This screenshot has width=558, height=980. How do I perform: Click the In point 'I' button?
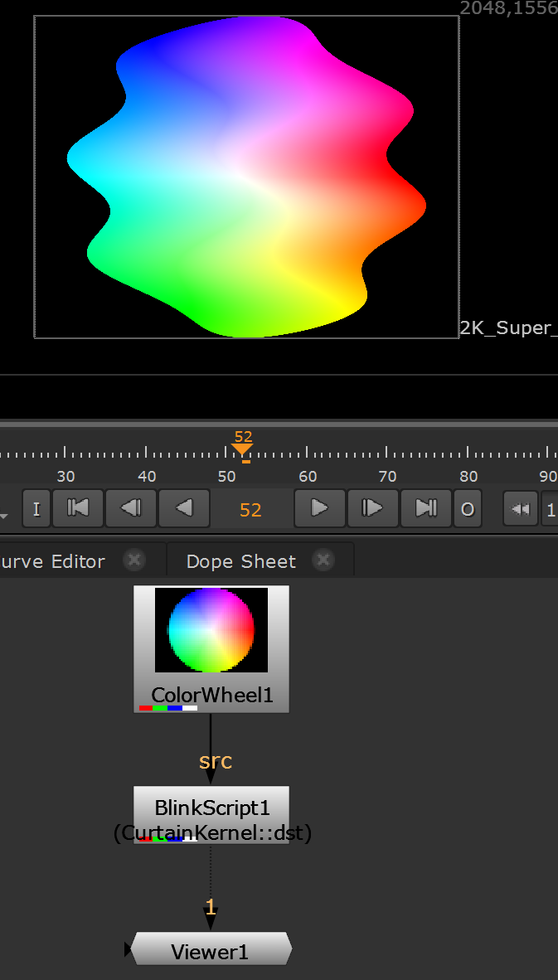point(36,509)
